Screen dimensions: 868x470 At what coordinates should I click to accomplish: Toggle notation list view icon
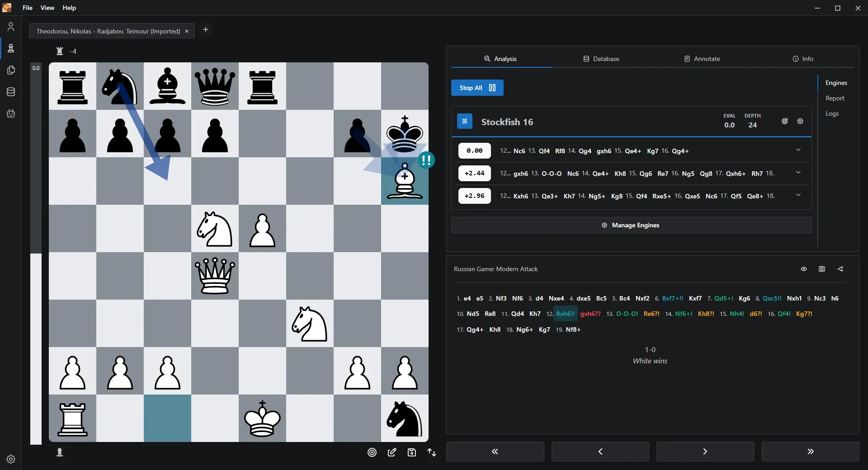[x=822, y=269]
